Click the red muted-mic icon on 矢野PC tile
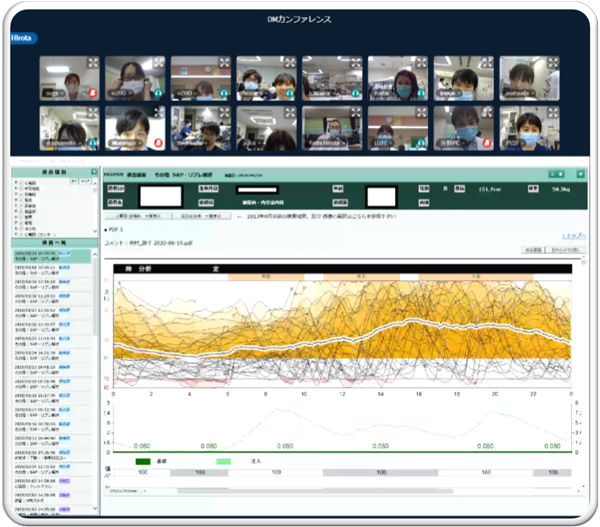 coord(487,143)
